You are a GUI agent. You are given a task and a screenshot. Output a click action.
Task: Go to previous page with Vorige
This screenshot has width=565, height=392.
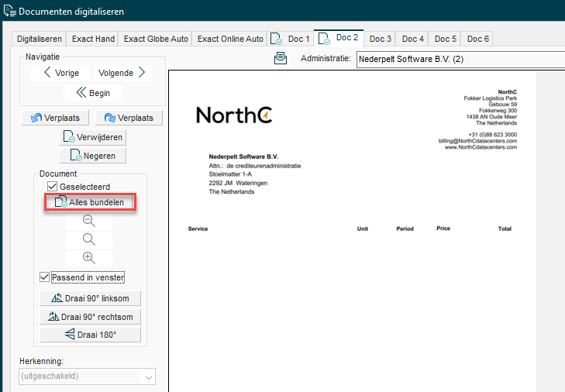[60, 73]
